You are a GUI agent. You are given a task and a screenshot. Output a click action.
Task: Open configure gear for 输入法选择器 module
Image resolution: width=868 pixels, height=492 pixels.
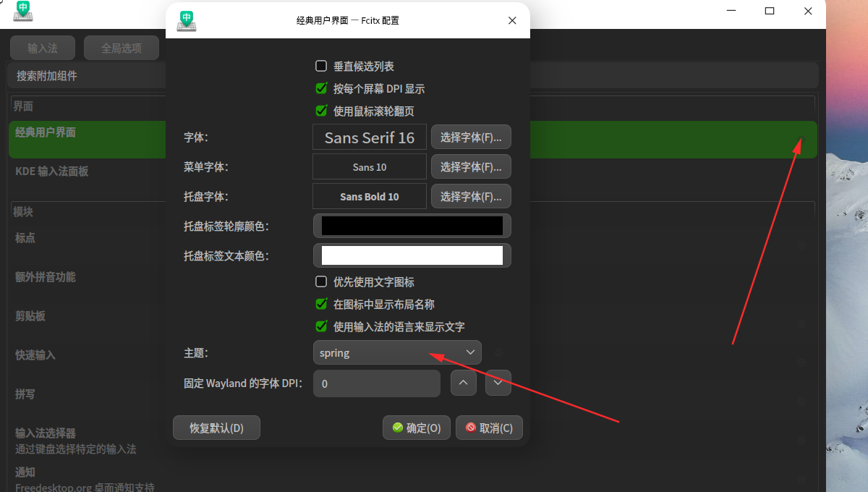click(x=801, y=441)
